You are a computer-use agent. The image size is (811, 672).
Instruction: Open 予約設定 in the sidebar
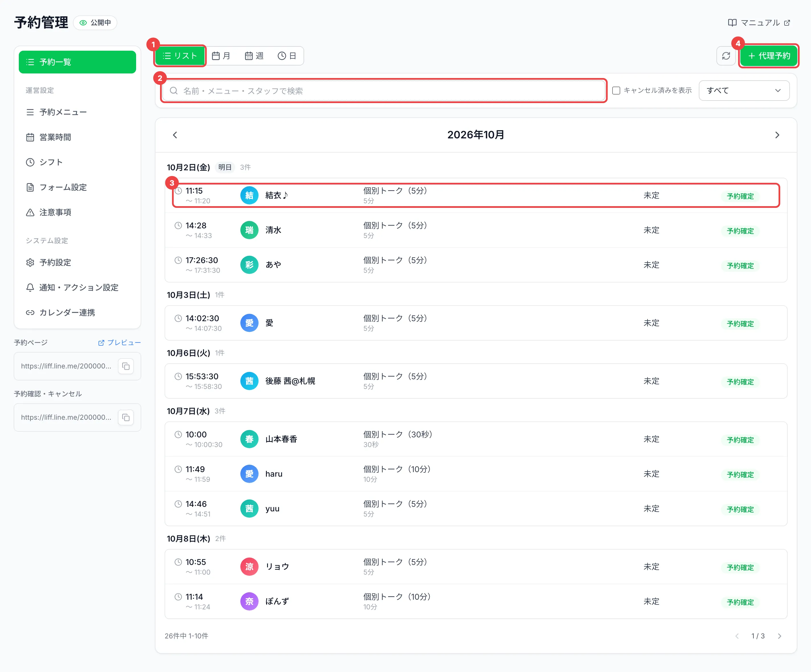click(x=77, y=263)
